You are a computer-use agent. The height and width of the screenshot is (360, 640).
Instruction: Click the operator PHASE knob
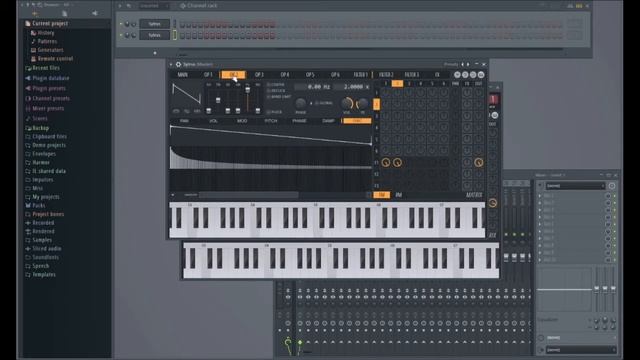pos(300,103)
